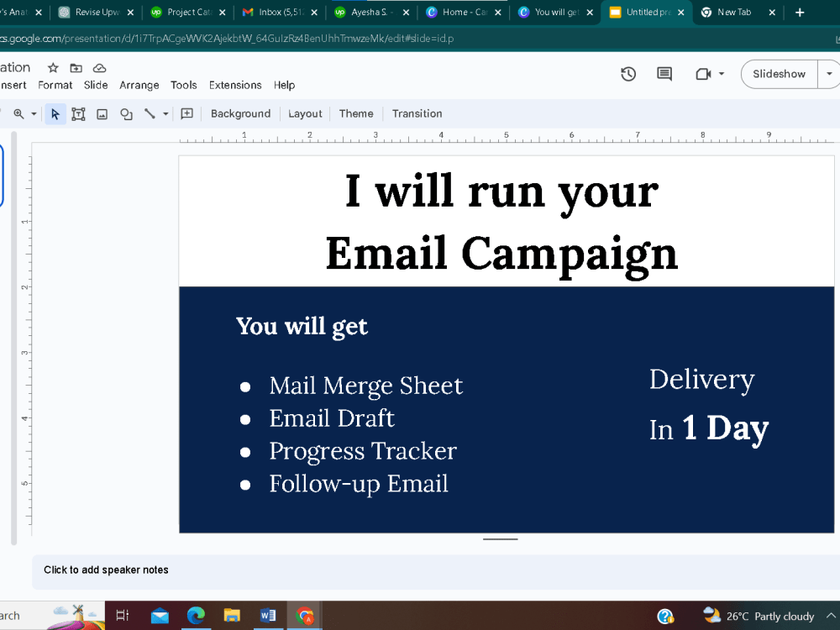Select the arrow selection tool
840x630 pixels.
[55, 113]
